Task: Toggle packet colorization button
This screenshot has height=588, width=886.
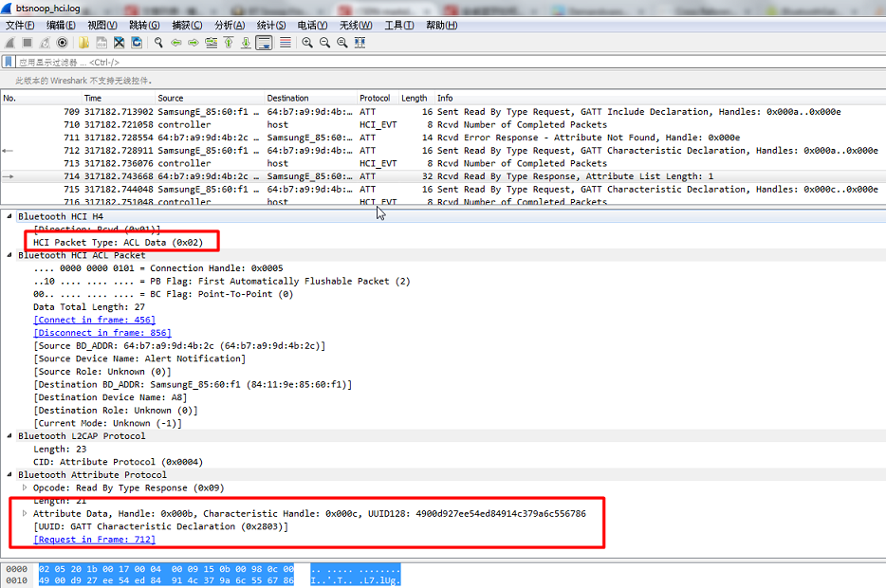Action: tap(286, 43)
